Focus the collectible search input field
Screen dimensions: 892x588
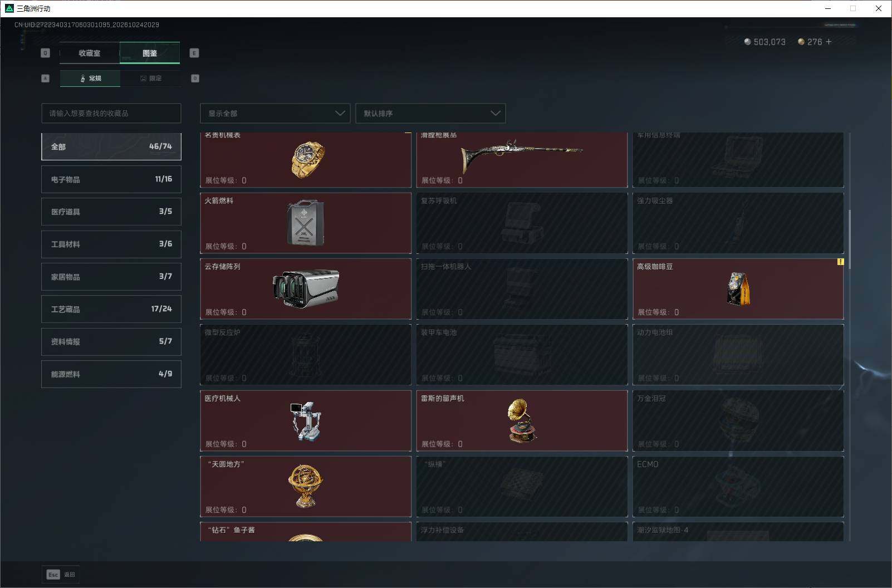[x=111, y=113]
